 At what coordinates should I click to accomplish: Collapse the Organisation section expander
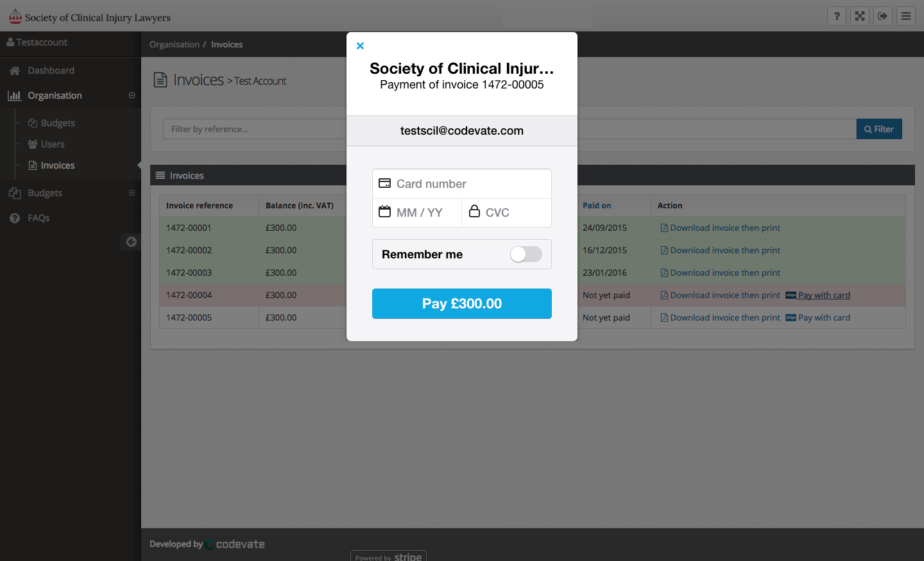pos(132,96)
